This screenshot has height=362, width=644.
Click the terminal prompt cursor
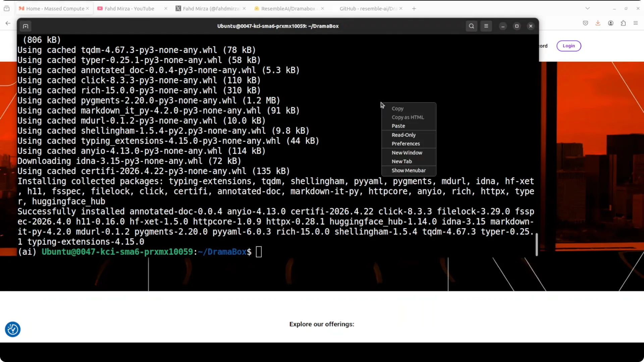click(x=259, y=252)
